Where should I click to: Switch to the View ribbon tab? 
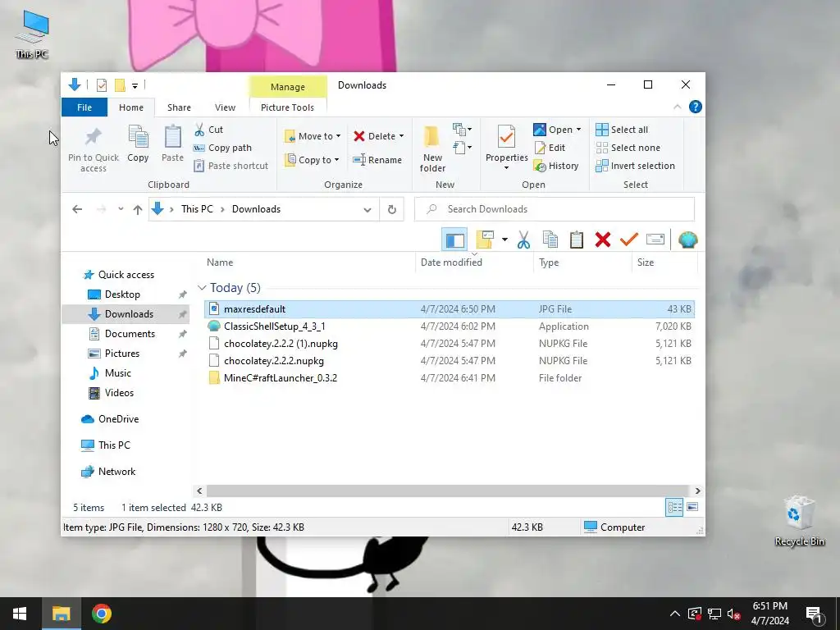tap(225, 107)
